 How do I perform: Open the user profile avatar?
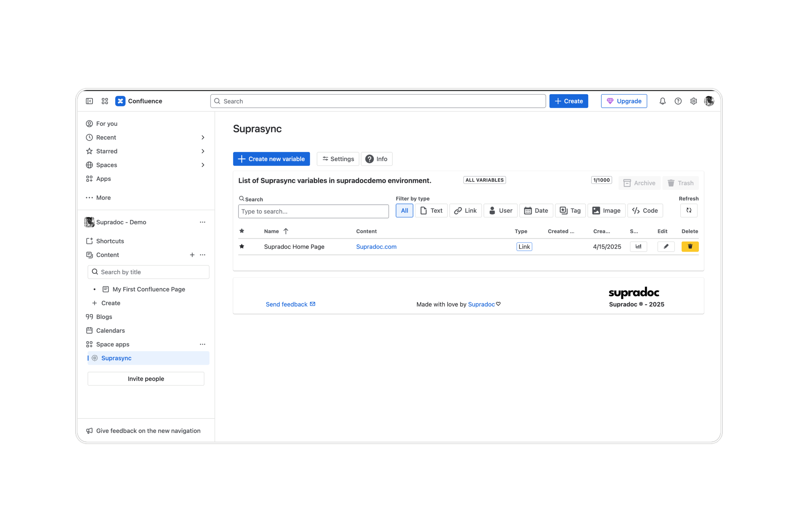click(x=709, y=101)
